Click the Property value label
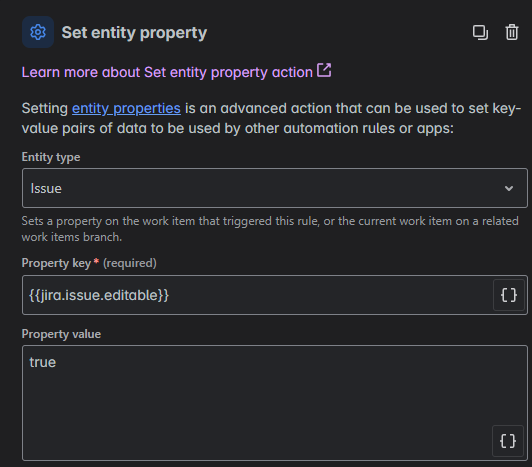This screenshot has height=467, width=532. pyautogui.click(x=61, y=334)
